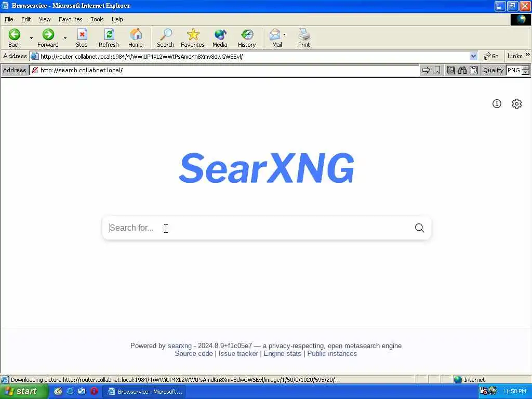The image size is (532, 399).
Task: Go back using the Back toolbar button
Action: 14,37
